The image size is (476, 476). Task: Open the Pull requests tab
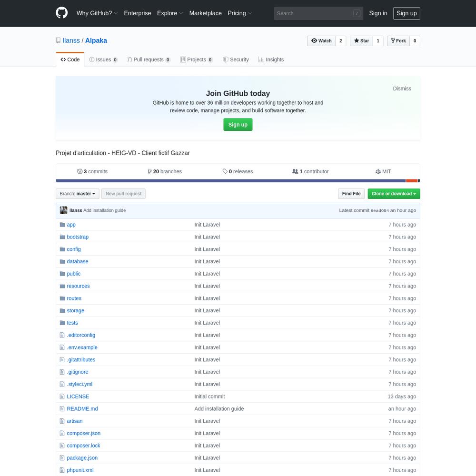point(149,59)
